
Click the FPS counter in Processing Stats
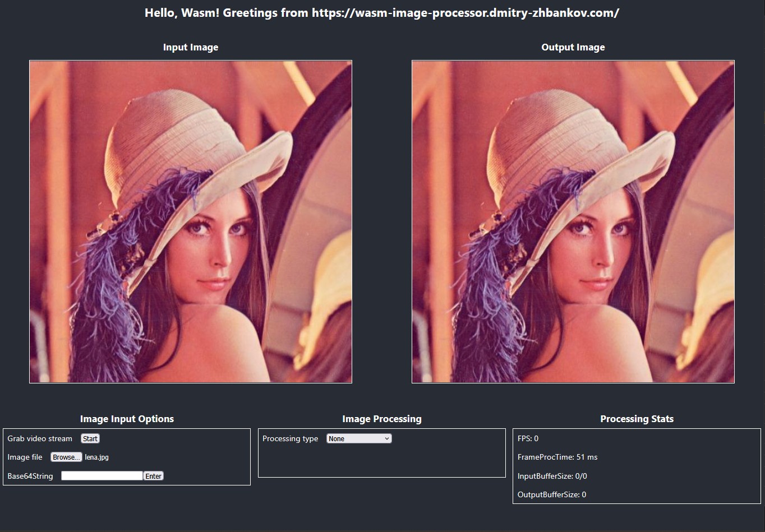pyautogui.click(x=529, y=438)
